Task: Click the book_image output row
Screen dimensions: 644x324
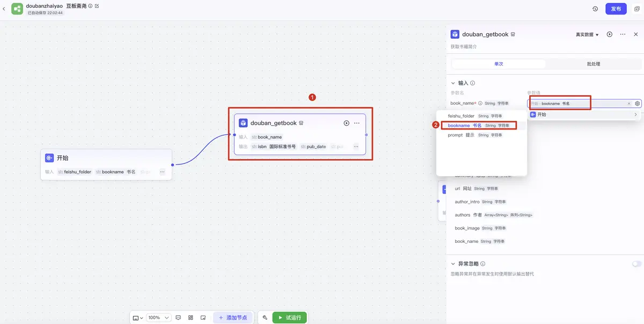Action: pyautogui.click(x=481, y=228)
